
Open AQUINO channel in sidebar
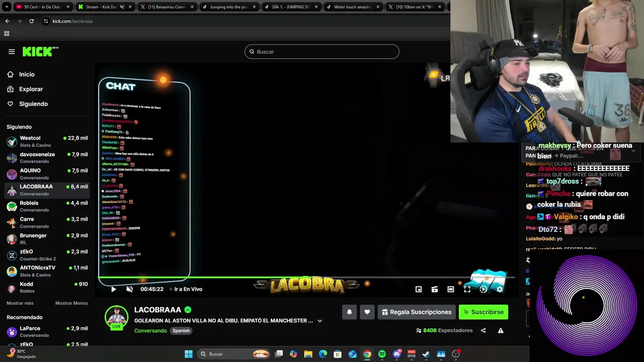click(47, 174)
